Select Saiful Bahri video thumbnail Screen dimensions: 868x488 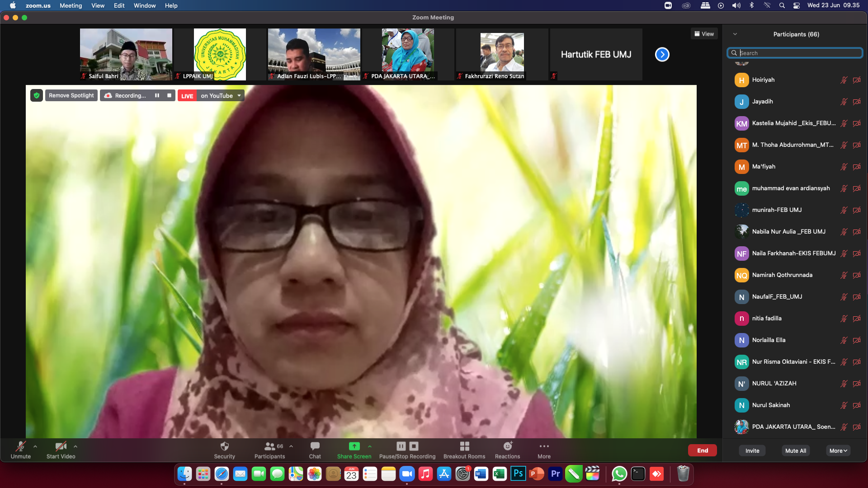126,54
